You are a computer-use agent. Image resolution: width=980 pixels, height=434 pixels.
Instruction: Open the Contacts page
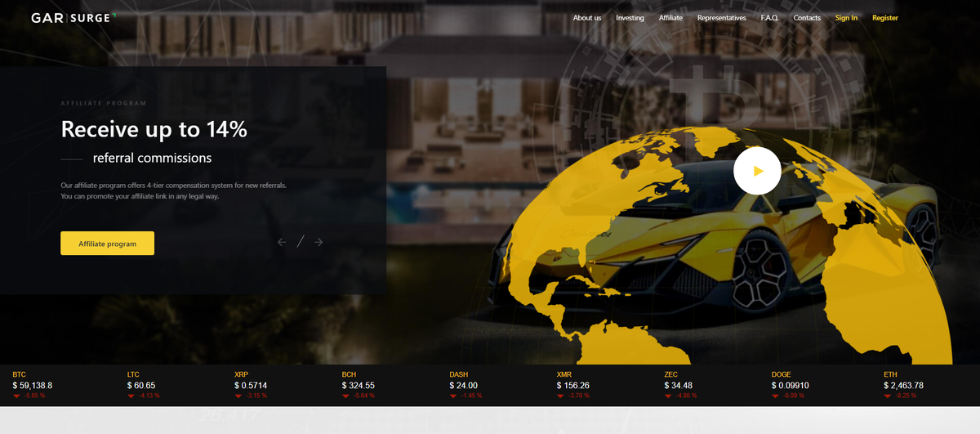click(x=807, y=18)
